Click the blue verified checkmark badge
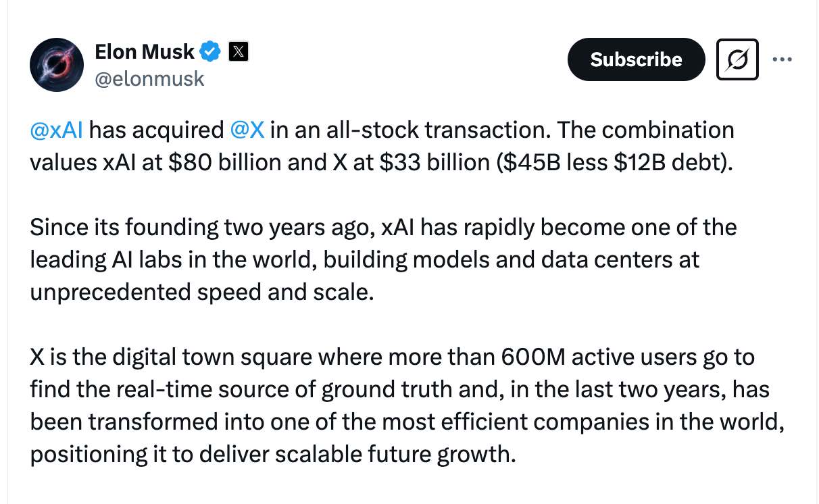Viewport: 819px width, 504px height. [212, 51]
